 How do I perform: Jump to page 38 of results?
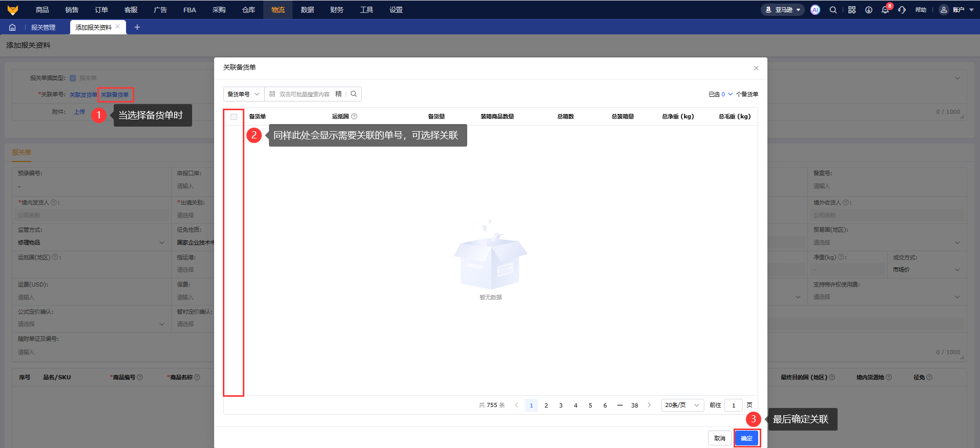click(x=635, y=405)
